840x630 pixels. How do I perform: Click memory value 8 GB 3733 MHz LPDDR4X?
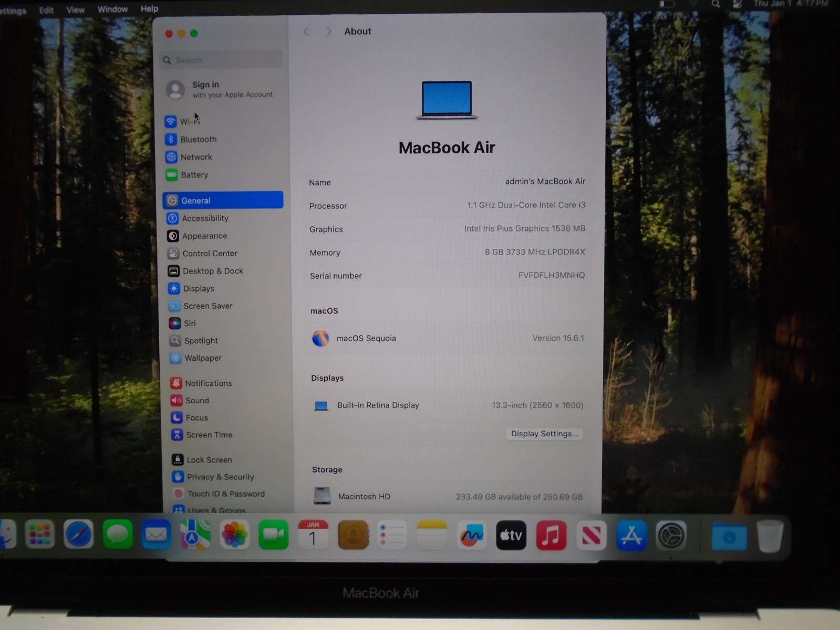pyautogui.click(x=535, y=252)
